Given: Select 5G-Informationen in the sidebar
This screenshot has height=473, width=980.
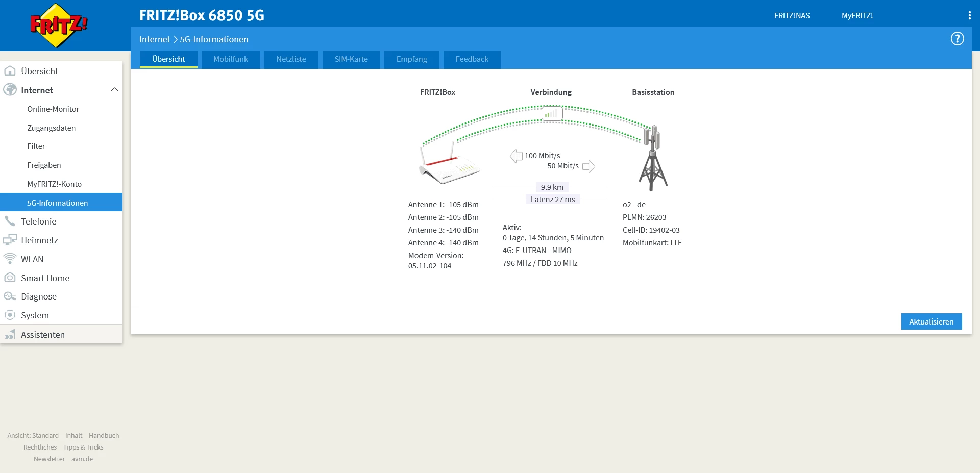Looking at the screenshot, I should pos(61,203).
